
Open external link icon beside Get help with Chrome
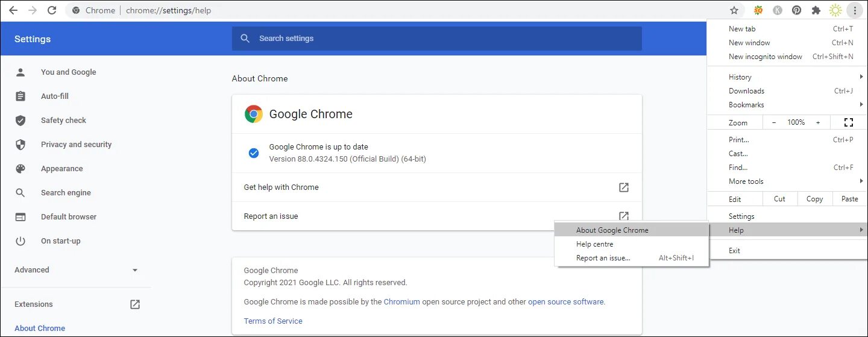pos(624,187)
